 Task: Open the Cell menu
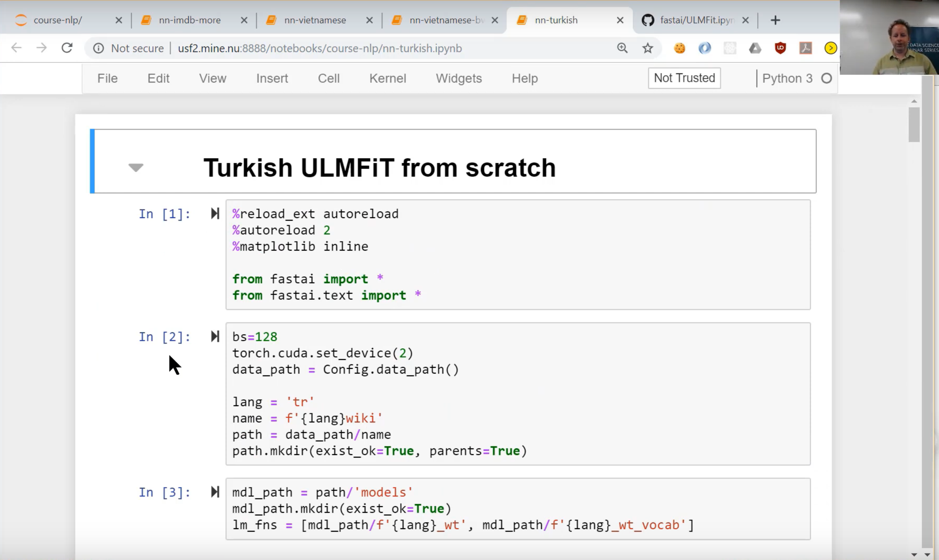[x=328, y=78]
